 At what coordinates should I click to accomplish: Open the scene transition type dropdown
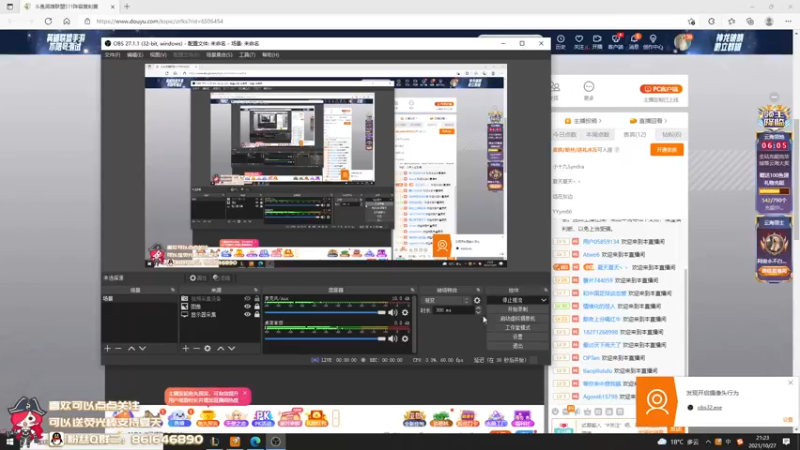pyautogui.click(x=445, y=301)
